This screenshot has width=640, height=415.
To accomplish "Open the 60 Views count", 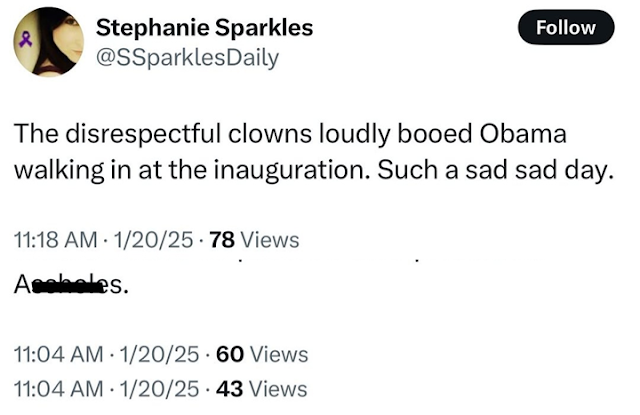I will coord(262,353).
